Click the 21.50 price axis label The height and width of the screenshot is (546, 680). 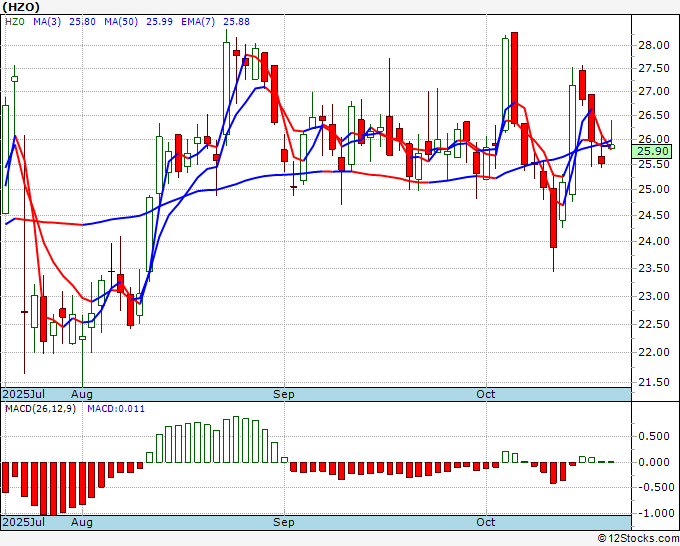(x=654, y=383)
